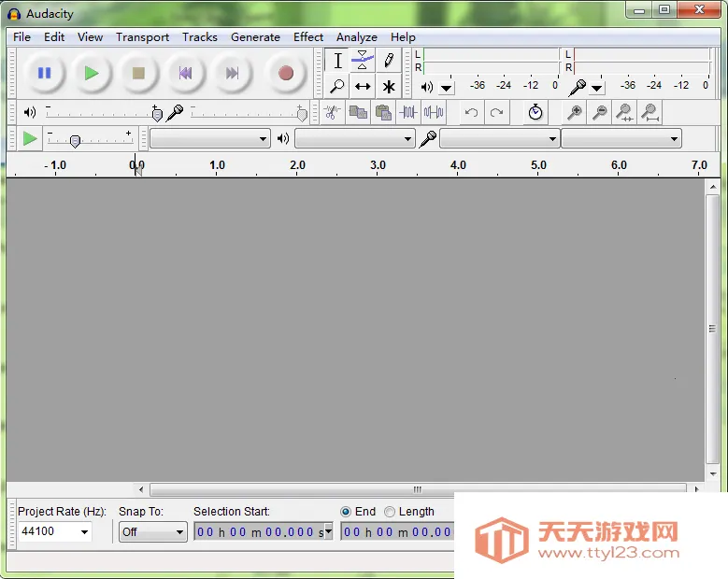Open the input device dropdown

click(x=499, y=139)
